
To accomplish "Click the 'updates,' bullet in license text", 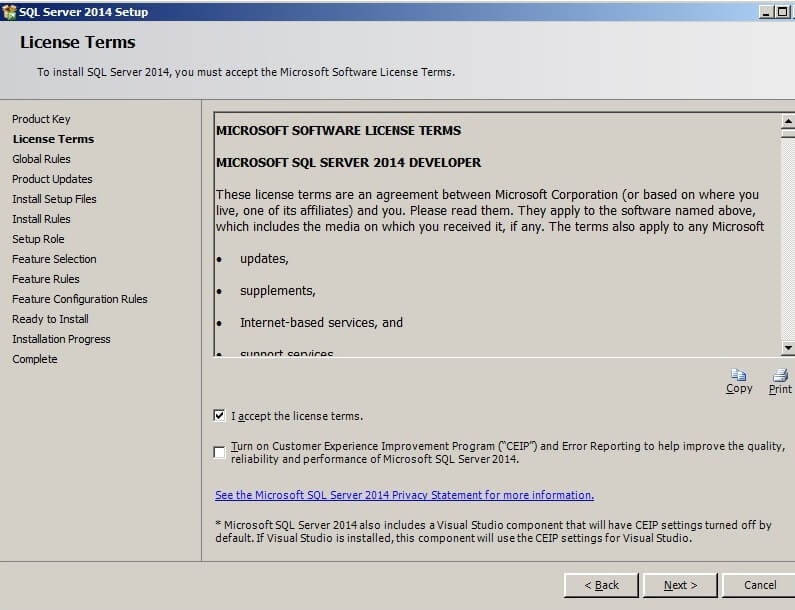I will (x=264, y=259).
